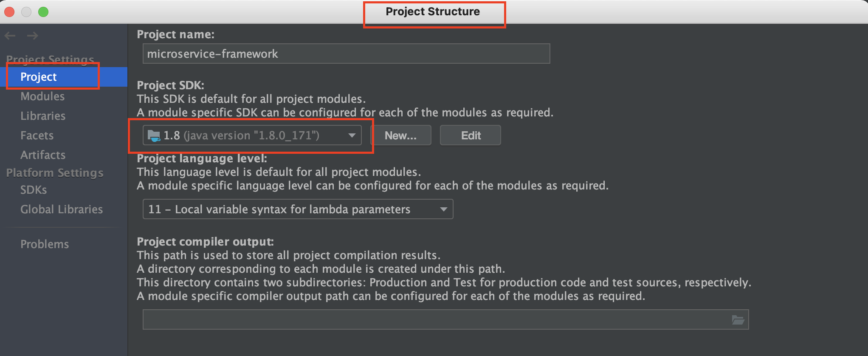The image size is (868, 356).
Task: Select Project in the settings sidebar
Action: click(38, 77)
